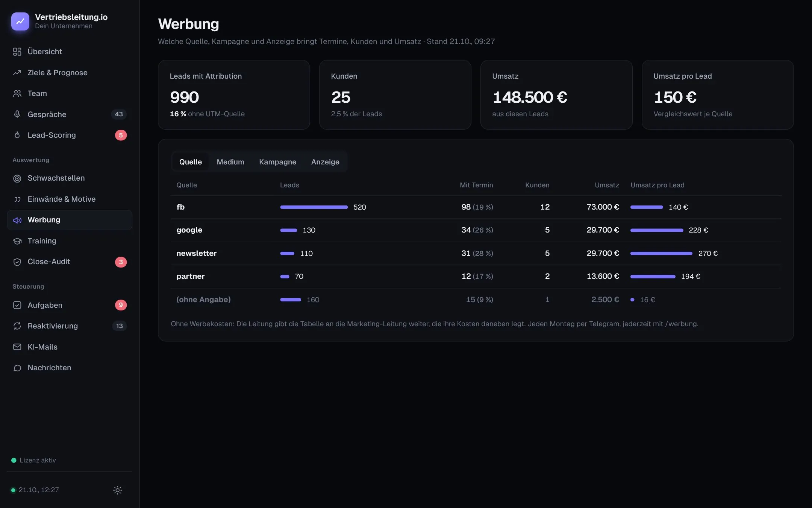
Task: Click the fb leads bar
Action: tap(314, 207)
